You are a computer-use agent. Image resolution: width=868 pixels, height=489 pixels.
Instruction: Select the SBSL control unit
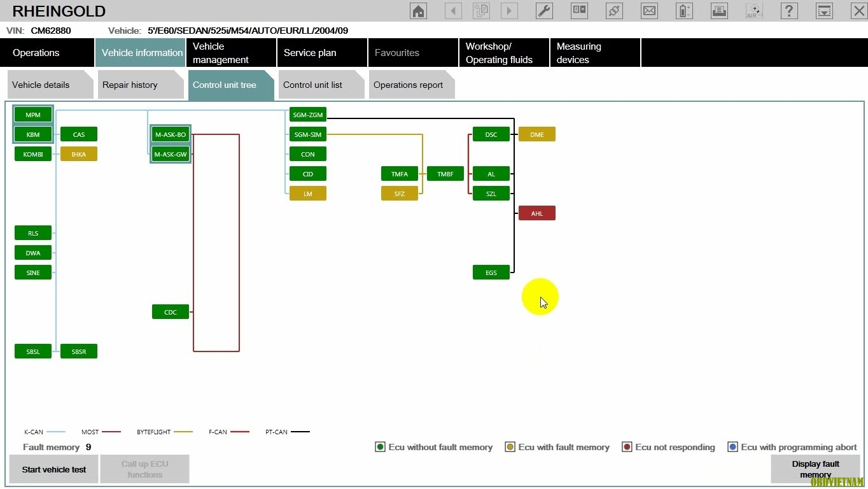pyautogui.click(x=33, y=352)
